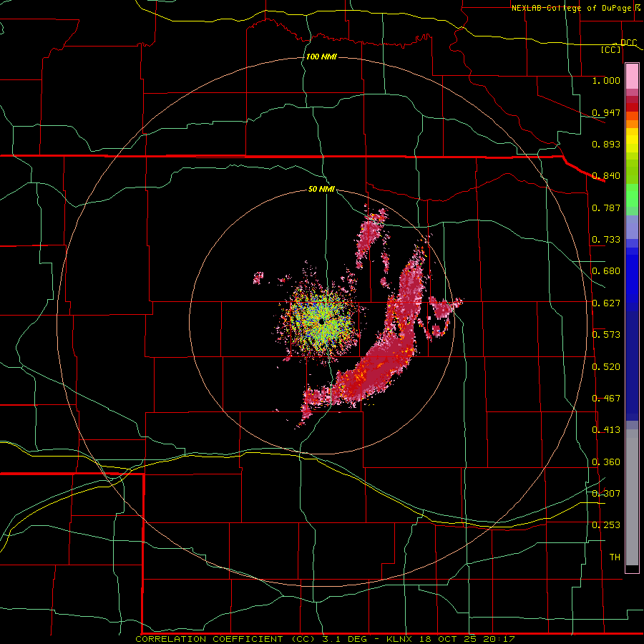The image size is (644, 644).
Task: Click the 1.000 scale value
Action: click(606, 80)
